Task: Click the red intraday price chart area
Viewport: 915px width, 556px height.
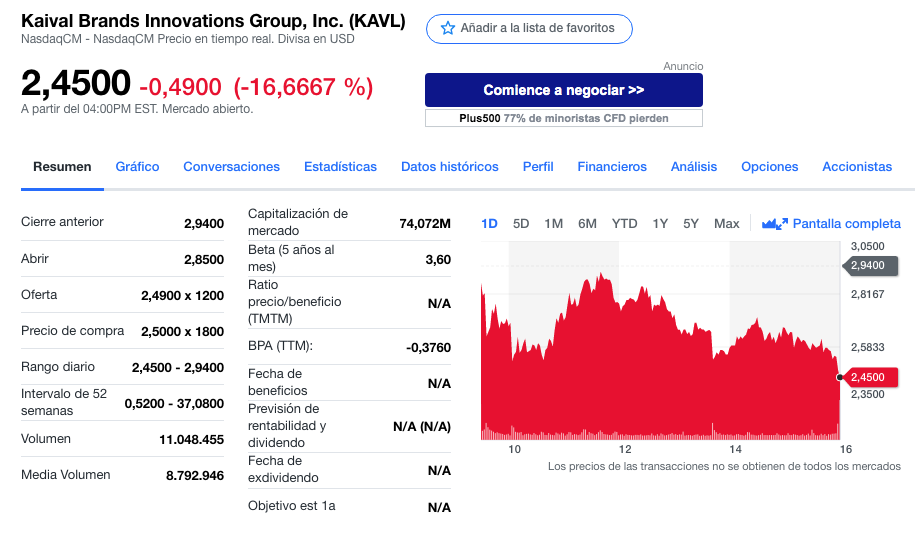Action: 659,362
